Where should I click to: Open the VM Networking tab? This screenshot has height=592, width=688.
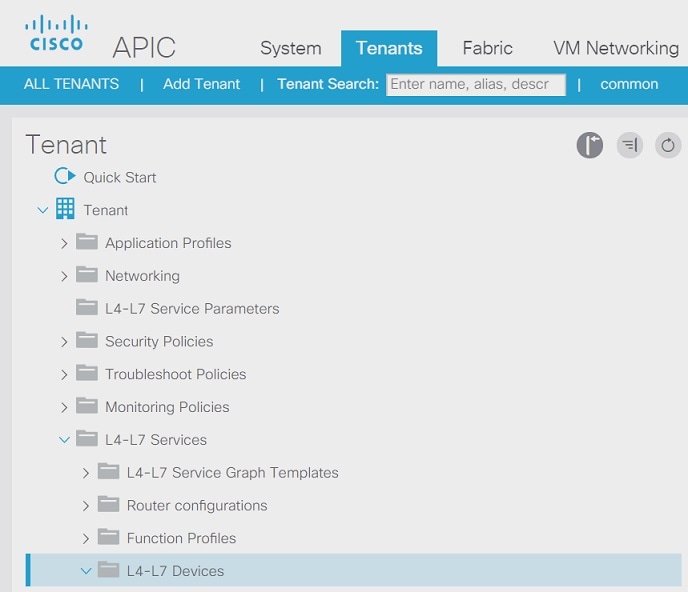[x=616, y=48]
